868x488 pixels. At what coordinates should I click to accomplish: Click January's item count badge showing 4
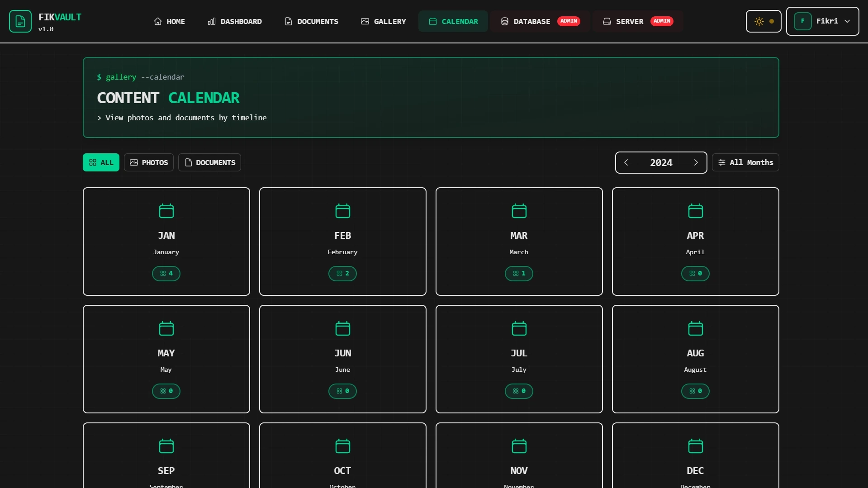(166, 274)
